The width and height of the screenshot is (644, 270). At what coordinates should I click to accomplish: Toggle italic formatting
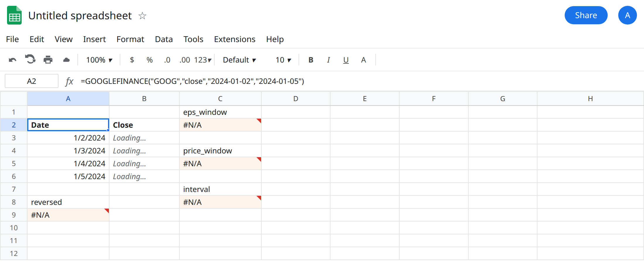328,60
